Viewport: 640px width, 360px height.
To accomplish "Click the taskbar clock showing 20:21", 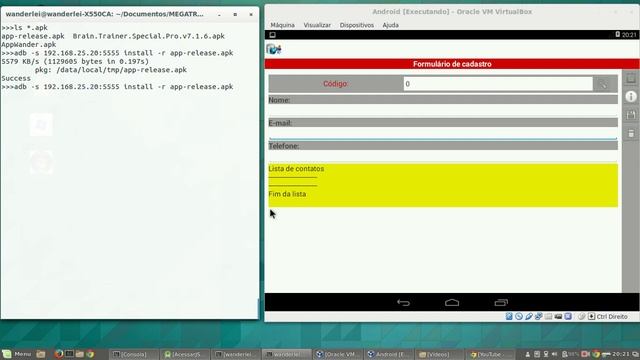I will (621, 354).
